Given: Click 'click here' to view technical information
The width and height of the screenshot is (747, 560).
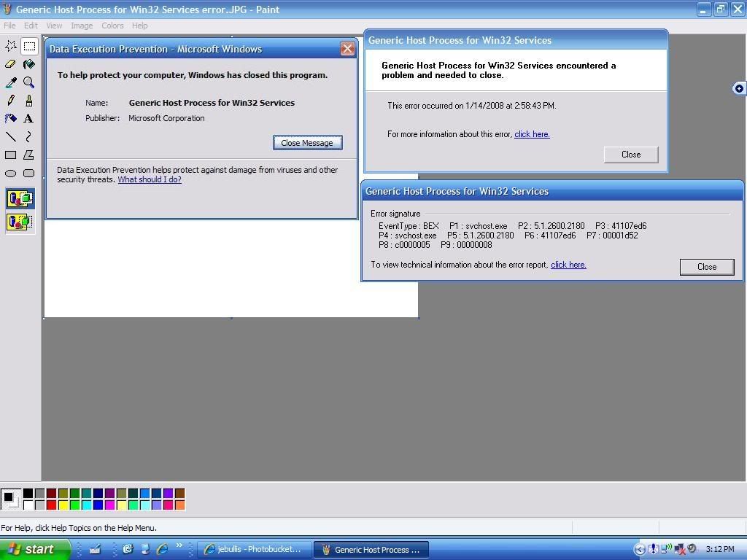Looking at the screenshot, I should pos(568,265).
